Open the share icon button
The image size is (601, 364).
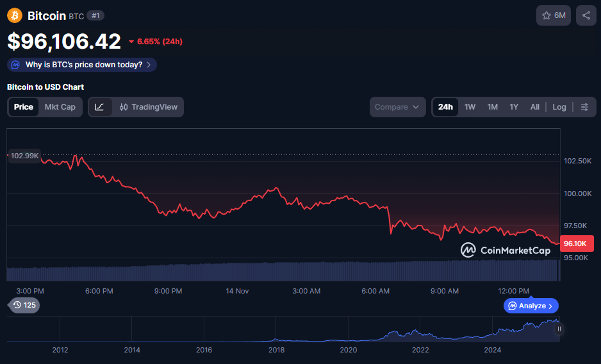click(586, 15)
